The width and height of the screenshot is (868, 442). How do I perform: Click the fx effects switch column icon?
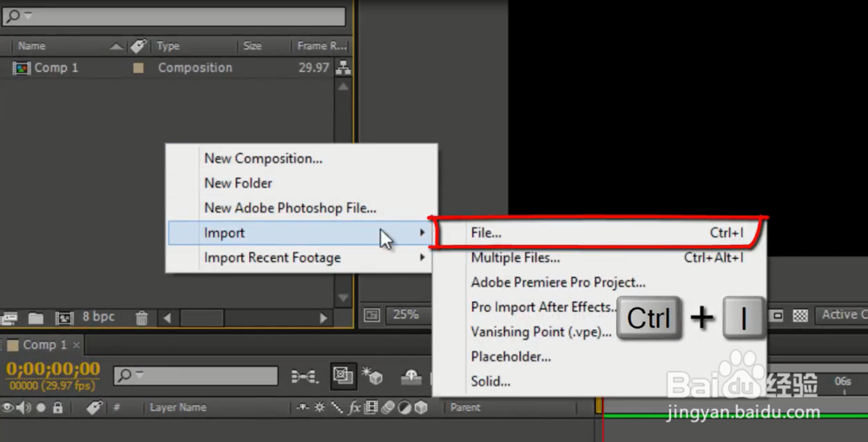point(354,407)
